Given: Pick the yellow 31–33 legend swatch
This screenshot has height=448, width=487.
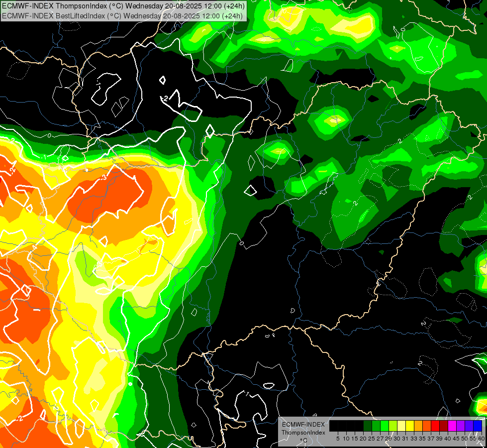Looking at the screenshot, I should (x=410, y=426).
